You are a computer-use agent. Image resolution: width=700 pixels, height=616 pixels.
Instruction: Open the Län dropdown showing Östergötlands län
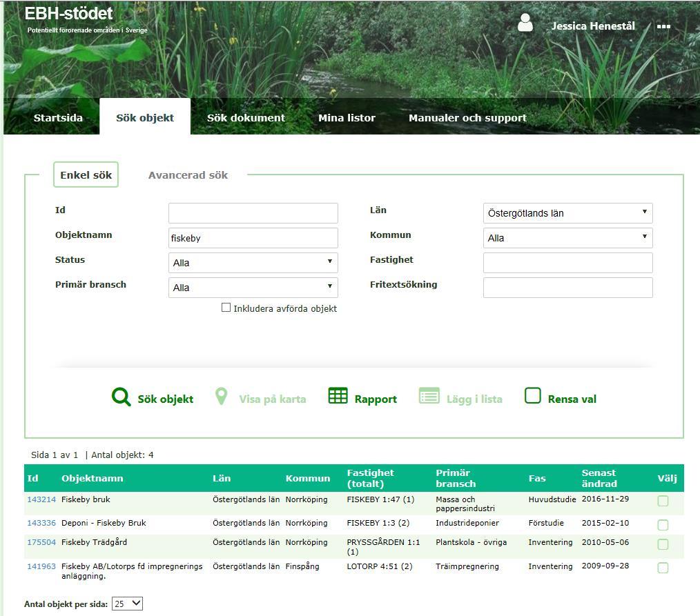(568, 213)
